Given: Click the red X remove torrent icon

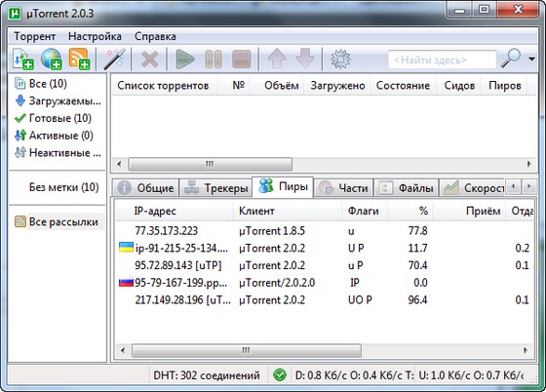Looking at the screenshot, I should pos(150,59).
